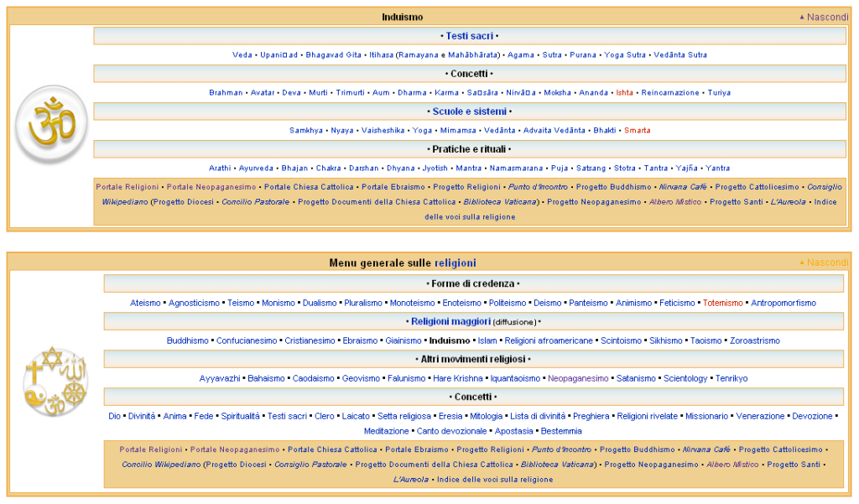Open the Reincarnazione article link
Viewport: 859px width, 504px height.
[670, 92]
